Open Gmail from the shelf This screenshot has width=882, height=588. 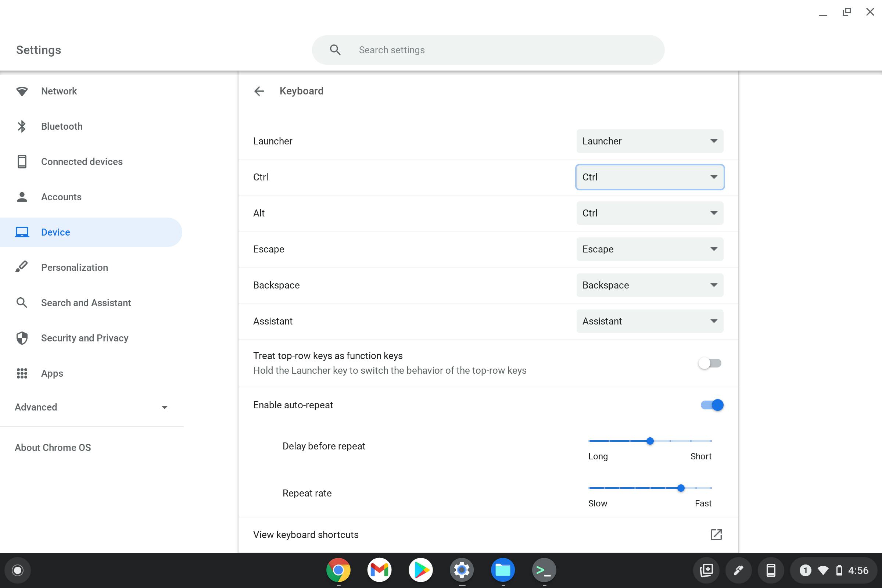[379, 570]
